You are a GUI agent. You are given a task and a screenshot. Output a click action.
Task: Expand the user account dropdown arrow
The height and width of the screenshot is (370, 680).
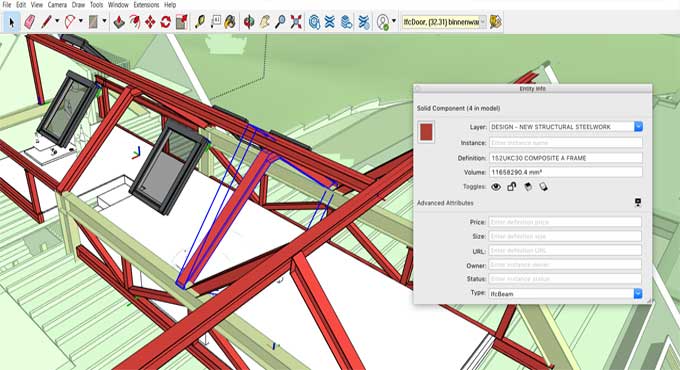coord(394,21)
